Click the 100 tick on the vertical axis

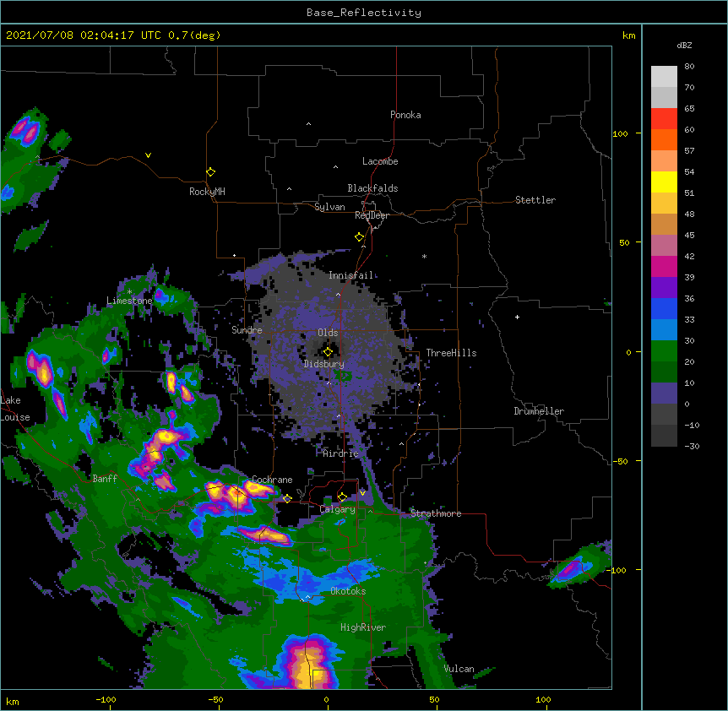click(620, 133)
